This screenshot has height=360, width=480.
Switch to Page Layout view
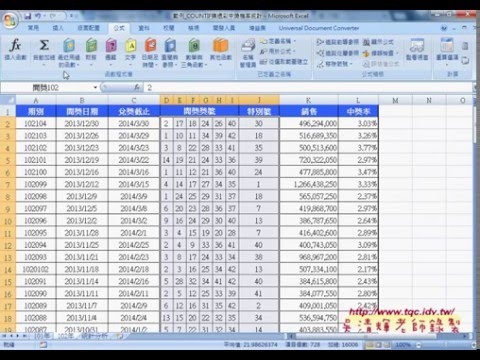[378, 345]
